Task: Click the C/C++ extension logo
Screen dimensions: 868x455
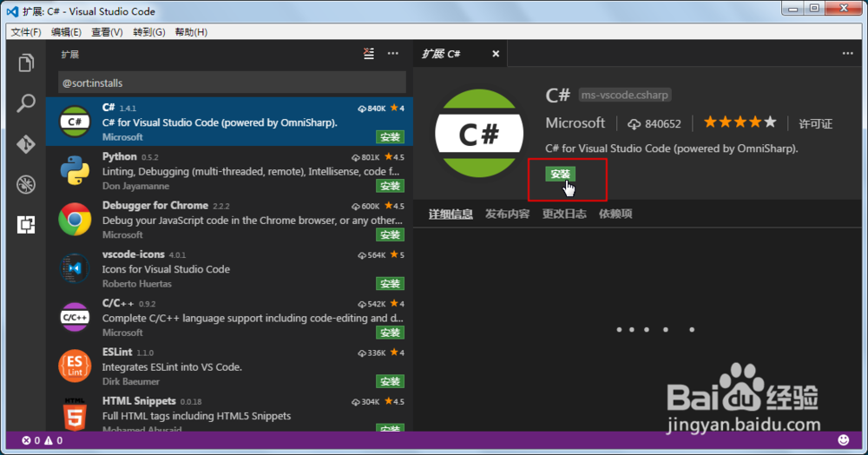Action: pyautogui.click(x=75, y=317)
